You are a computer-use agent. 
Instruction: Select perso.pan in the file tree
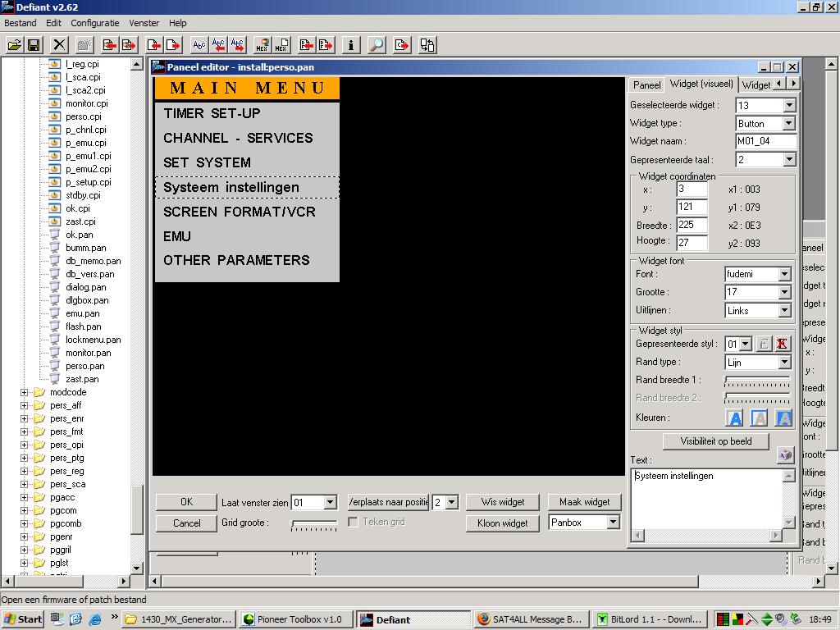point(84,366)
